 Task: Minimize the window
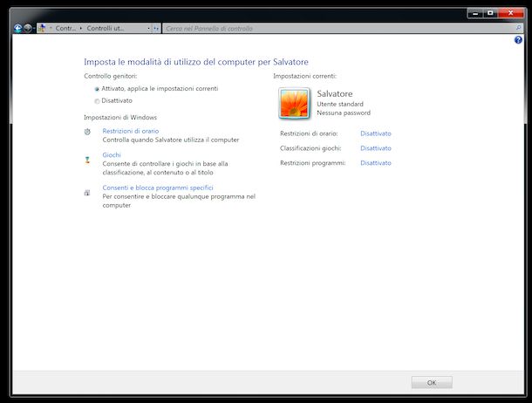point(475,13)
